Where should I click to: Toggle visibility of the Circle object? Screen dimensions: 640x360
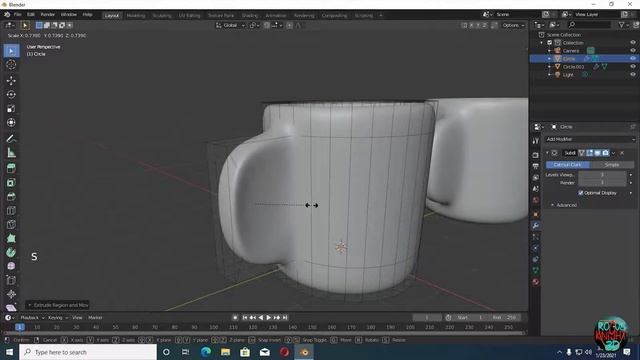(633, 59)
